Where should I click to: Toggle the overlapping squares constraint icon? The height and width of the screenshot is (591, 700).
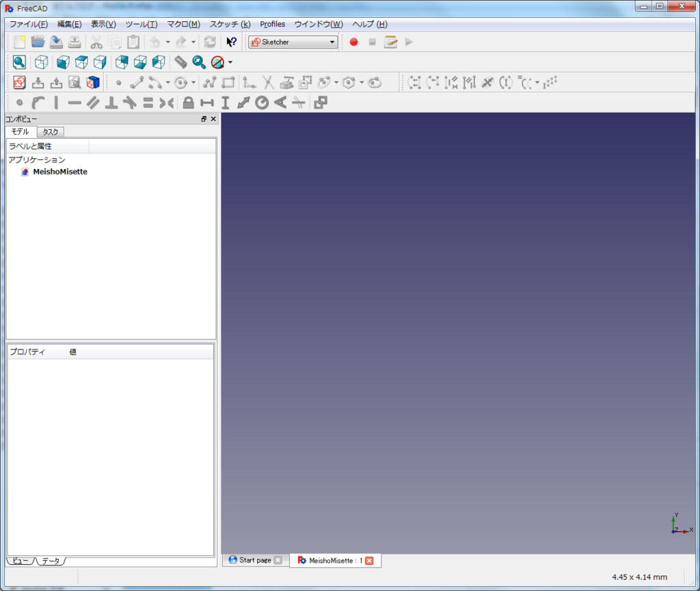(x=321, y=103)
